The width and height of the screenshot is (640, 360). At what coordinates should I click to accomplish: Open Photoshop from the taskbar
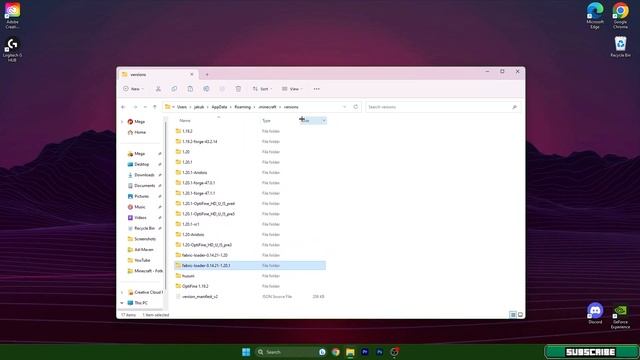tap(380, 352)
